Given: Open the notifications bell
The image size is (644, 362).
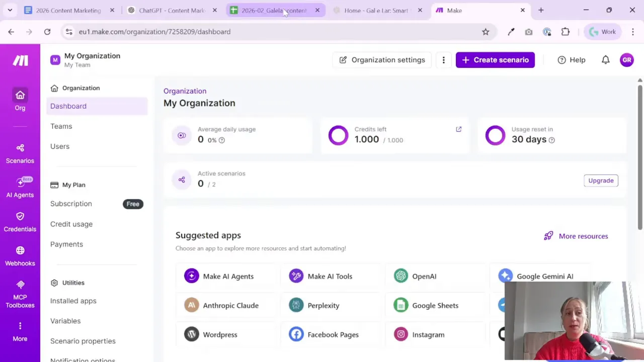Looking at the screenshot, I should [x=606, y=60].
